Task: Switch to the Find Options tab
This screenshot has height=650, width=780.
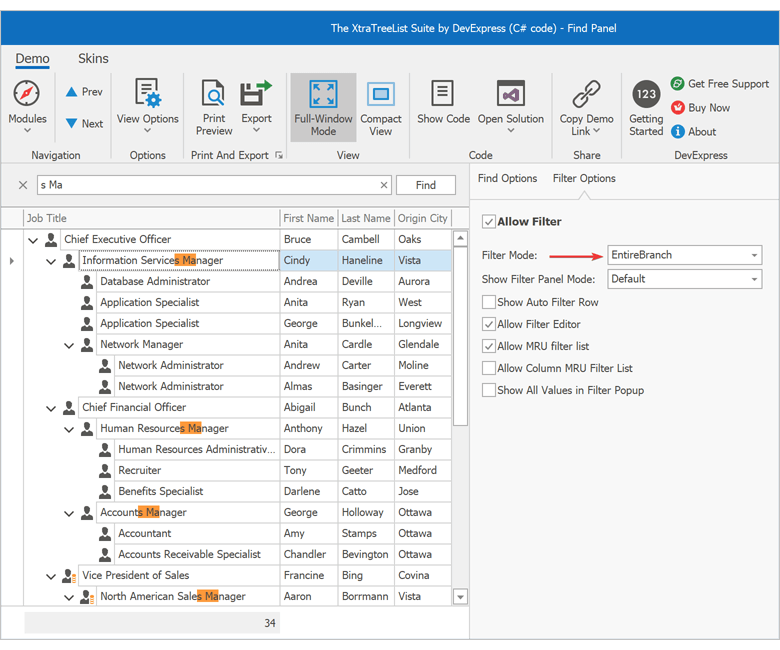Action: pyautogui.click(x=507, y=178)
